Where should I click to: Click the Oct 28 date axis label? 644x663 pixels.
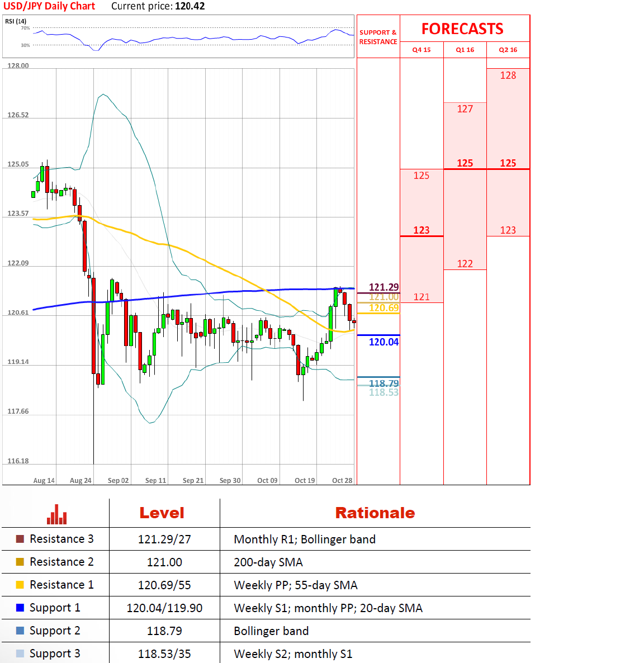pyautogui.click(x=342, y=480)
